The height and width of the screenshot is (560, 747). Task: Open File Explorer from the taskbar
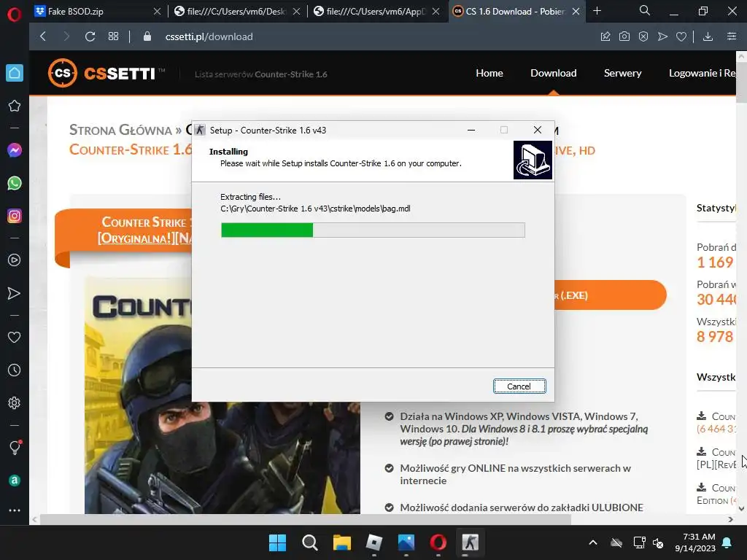[341, 542]
